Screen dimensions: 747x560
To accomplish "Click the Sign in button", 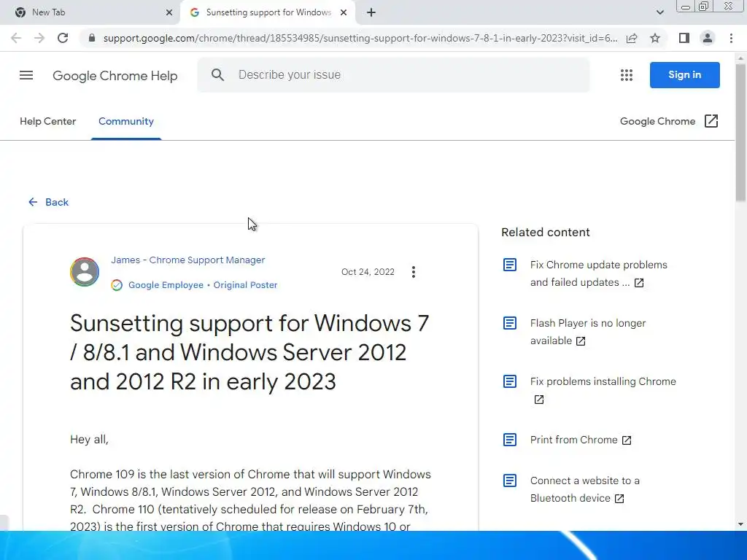I will pos(684,75).
